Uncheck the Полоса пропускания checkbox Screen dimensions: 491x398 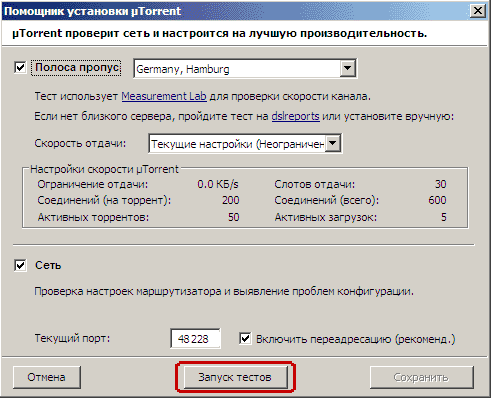[x=20, y=67]
